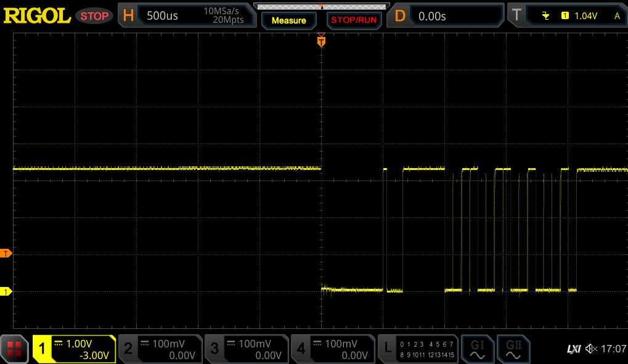Toggle the muted speaker sound icon

point(591,349)
